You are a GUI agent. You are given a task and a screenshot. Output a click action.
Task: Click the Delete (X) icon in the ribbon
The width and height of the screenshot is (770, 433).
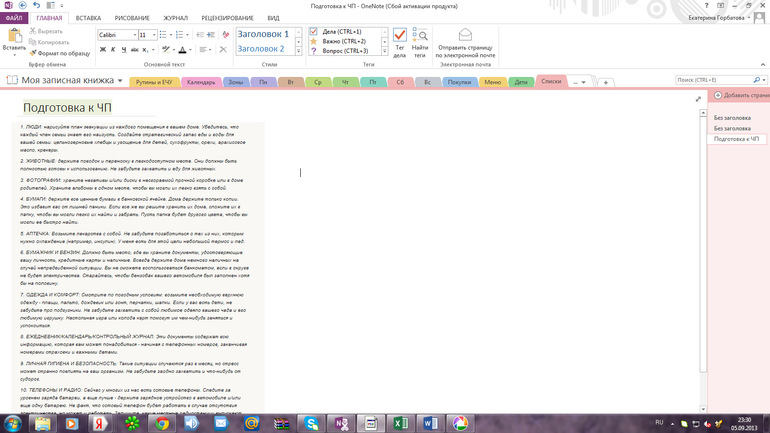[223, 50]
